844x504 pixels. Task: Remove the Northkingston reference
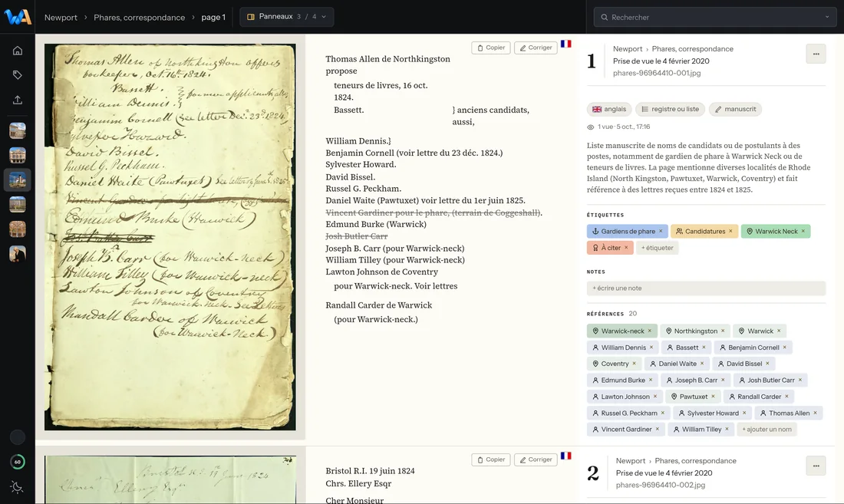(723, 331)
